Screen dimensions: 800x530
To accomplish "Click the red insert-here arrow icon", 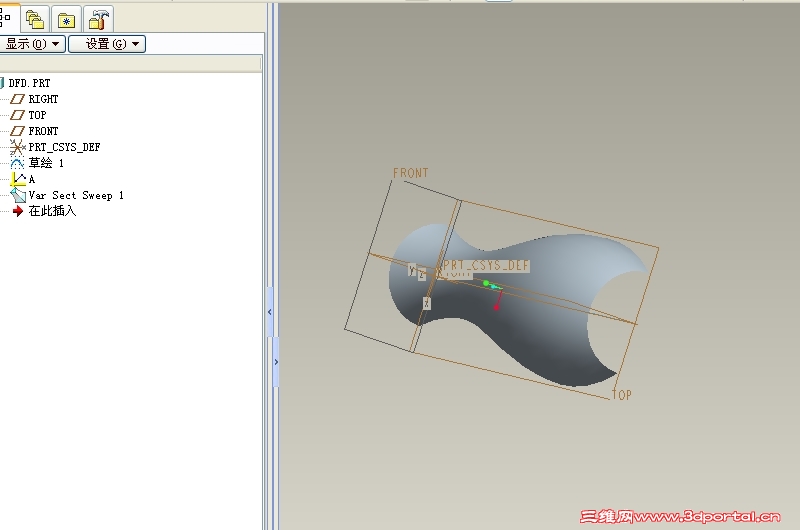I will [x=18, y=211].
